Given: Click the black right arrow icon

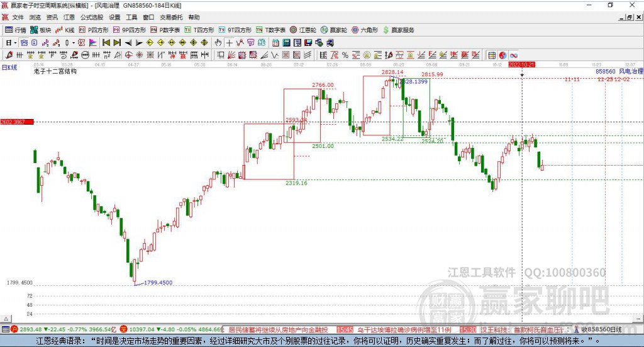Looking at the screenshot, I should [x=139, y=43].
